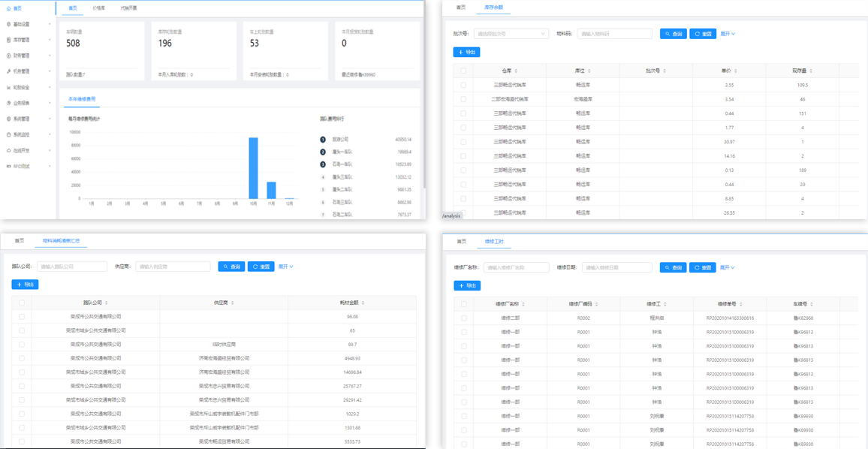The width and height of the screenshot is (868, 449).
Task: Tick the select-all checkbox in 库存余额 table header
Action: (x=463, y=71)
